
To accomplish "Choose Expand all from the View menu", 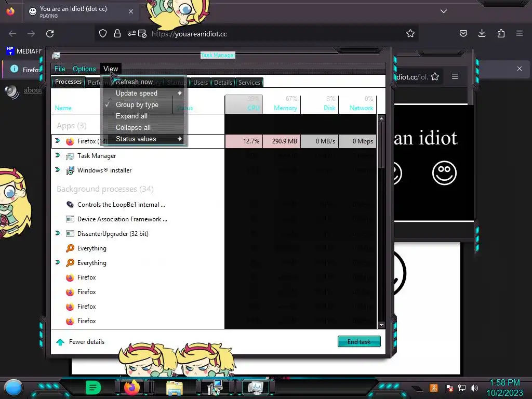I will tap(144, 116).
